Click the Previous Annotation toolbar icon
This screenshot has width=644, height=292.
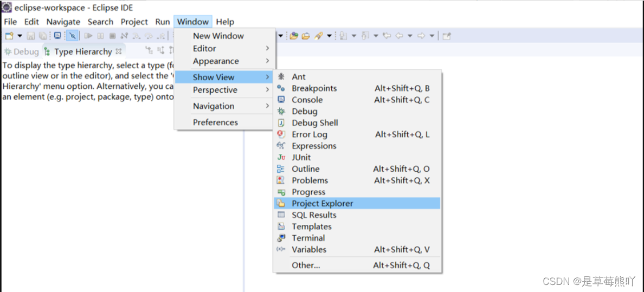[365, 36]
